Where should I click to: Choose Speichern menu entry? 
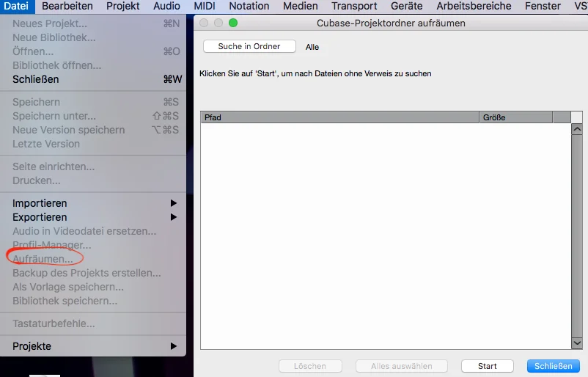[x=93, y=102]
